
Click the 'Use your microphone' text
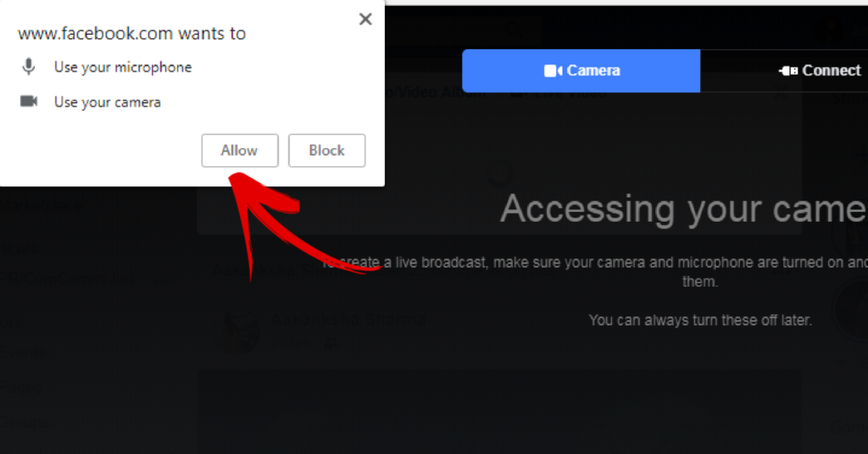pyautogui.click(x=123, y=68)
